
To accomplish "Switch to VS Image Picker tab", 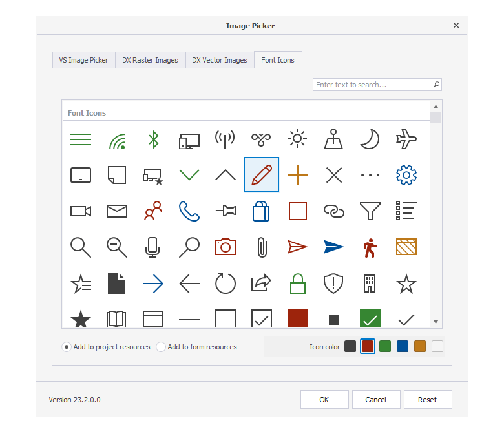I will tap(83, 60).
